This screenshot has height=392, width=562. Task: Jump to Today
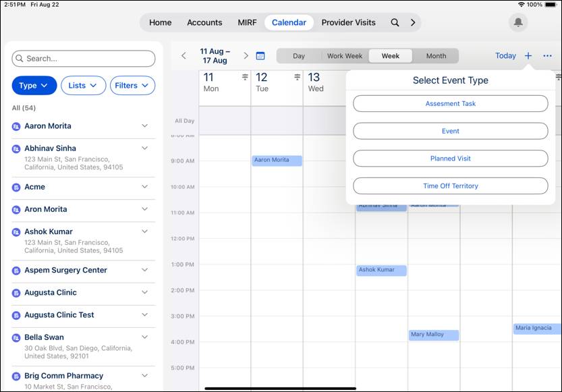505,55
